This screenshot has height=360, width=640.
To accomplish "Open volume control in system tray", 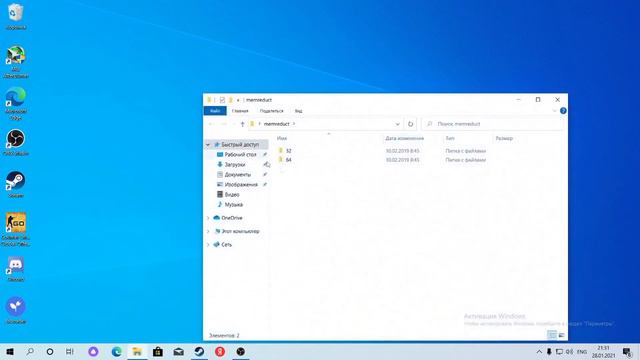I will pyautogui.click(x=570, y=351).
